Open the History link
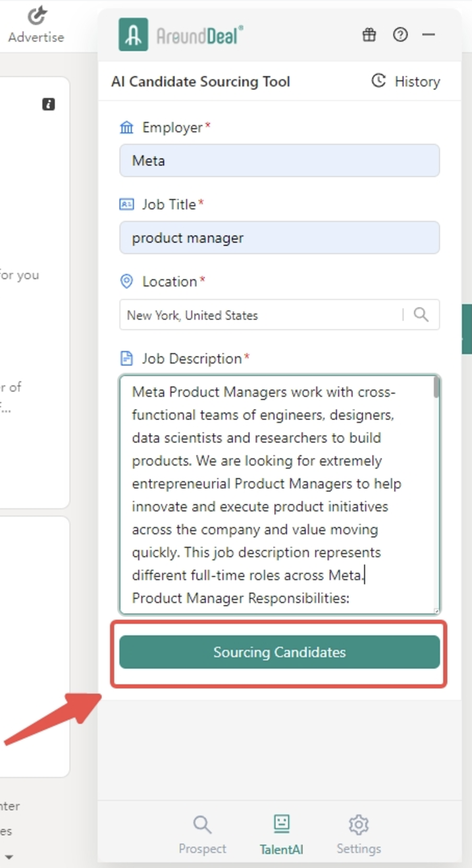Image resolution: width=472 pixels, height=868 pixels. point(417,82)
